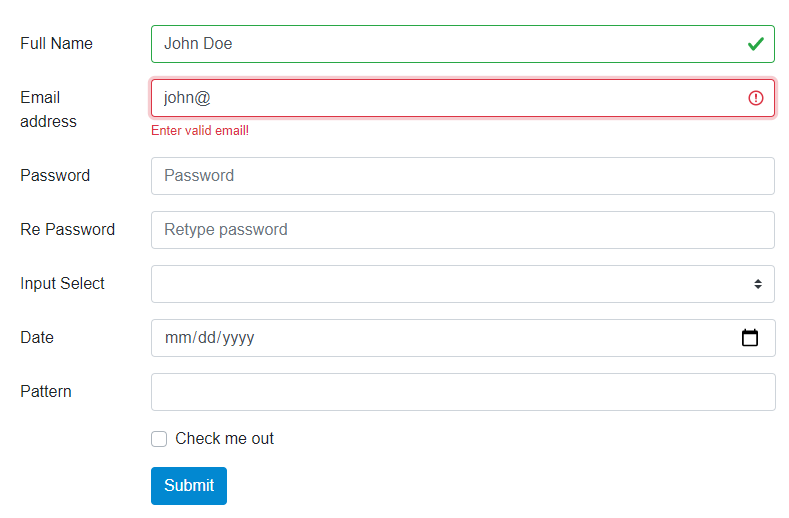Click the Re Password label
Viewport: 789px width, 518px height.
pyautogui.click(x=67, y=230)
